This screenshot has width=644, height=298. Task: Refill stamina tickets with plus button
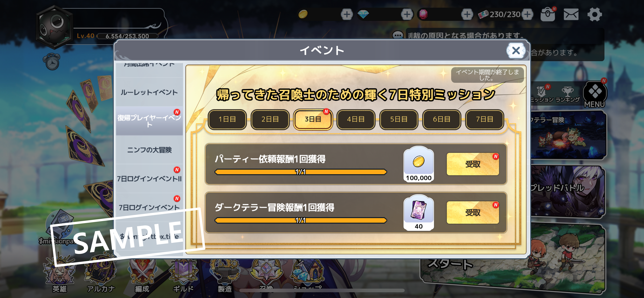click(x=527, y=14)
